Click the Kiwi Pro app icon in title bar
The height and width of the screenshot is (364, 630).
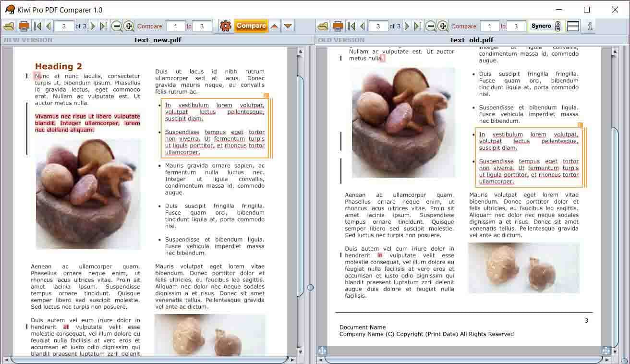10,10
